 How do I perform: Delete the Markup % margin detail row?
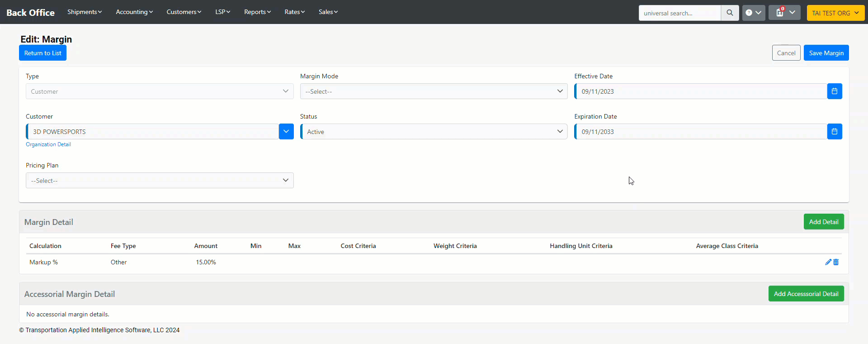coord(836,262)
